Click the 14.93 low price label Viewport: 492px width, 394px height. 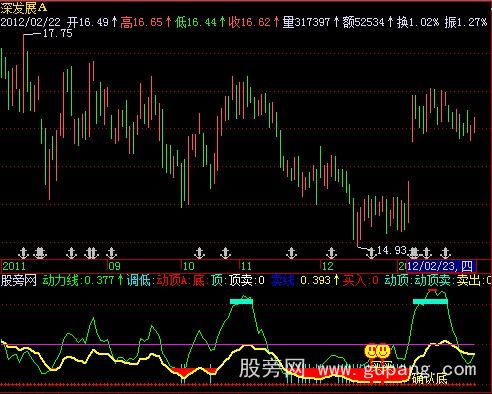click(392, 250)
